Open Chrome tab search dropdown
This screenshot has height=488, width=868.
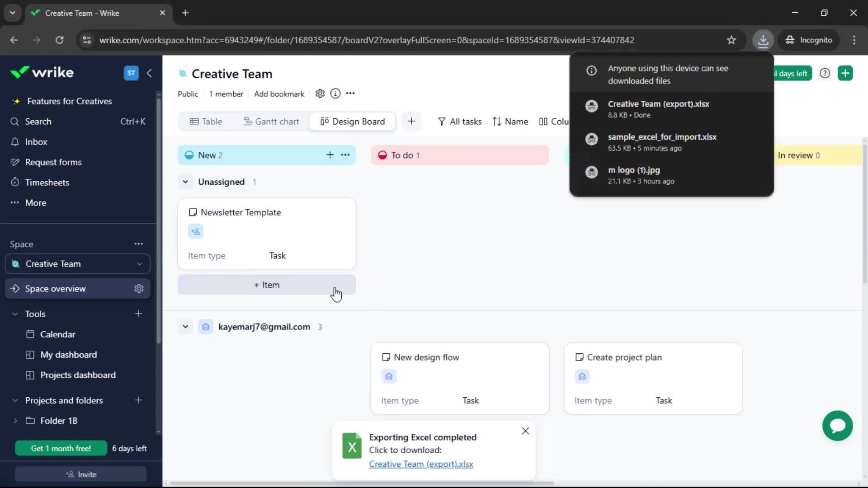[13, 13]
